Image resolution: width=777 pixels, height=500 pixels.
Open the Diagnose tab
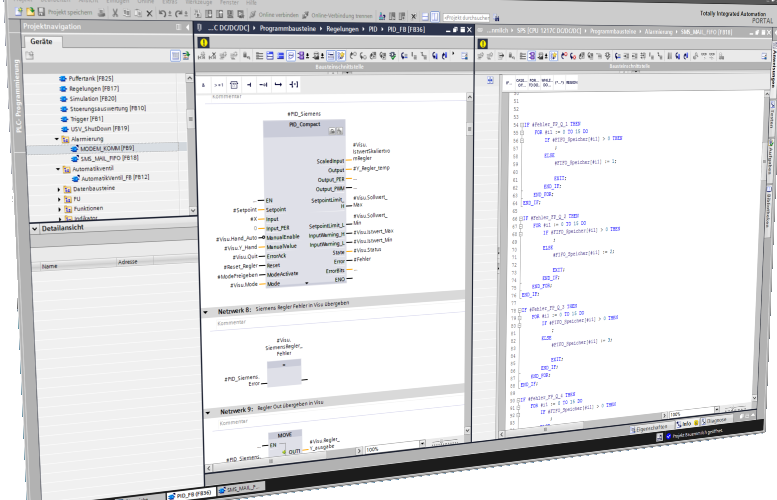714,420
